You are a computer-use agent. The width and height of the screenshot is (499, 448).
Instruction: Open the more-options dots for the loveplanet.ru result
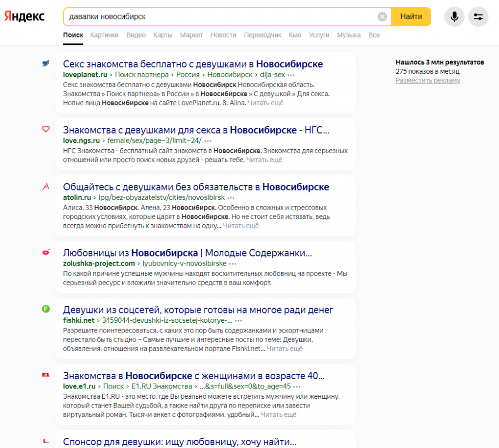coord(291,75)
